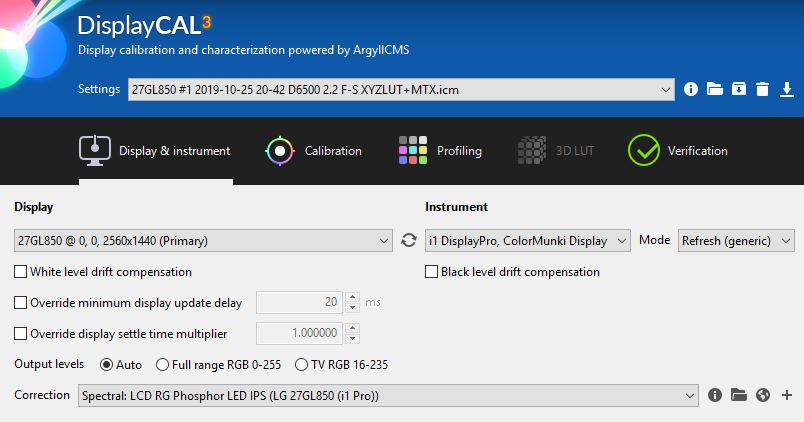Browse for a correction file via folder icon
804x422 pixels.
(x=738, y=395)
